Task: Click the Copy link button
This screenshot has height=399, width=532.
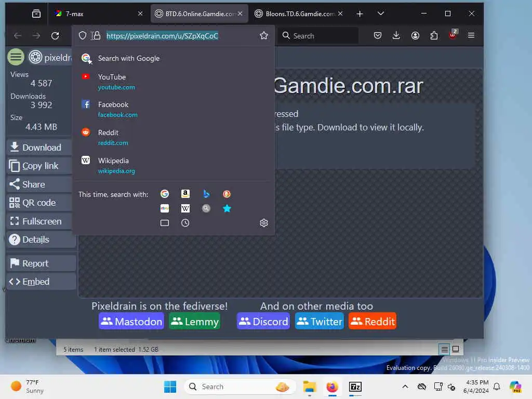Action: coord(39,166)
